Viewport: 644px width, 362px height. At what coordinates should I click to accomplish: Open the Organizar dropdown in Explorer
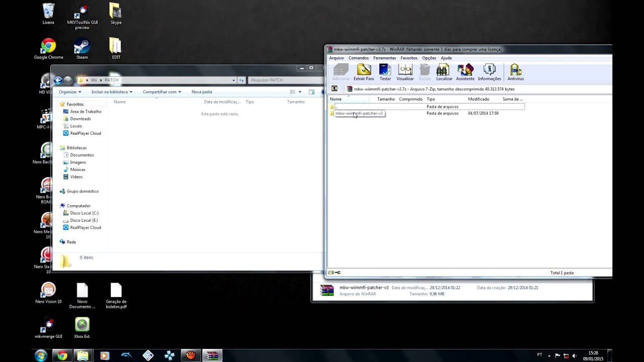point(70,92)
